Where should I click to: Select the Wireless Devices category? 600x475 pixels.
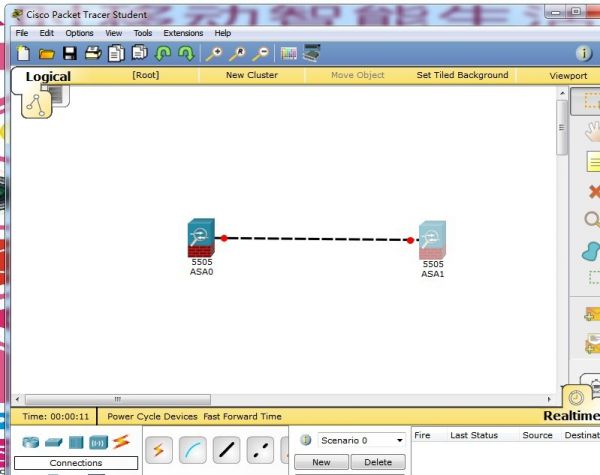[x=98, y=443]
